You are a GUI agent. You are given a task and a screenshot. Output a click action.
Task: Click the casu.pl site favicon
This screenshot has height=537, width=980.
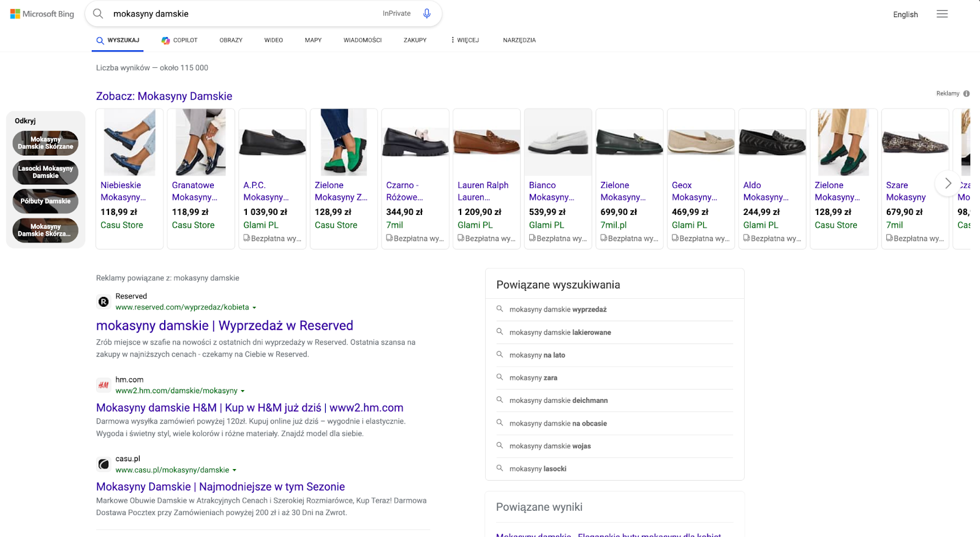(104, 464)
